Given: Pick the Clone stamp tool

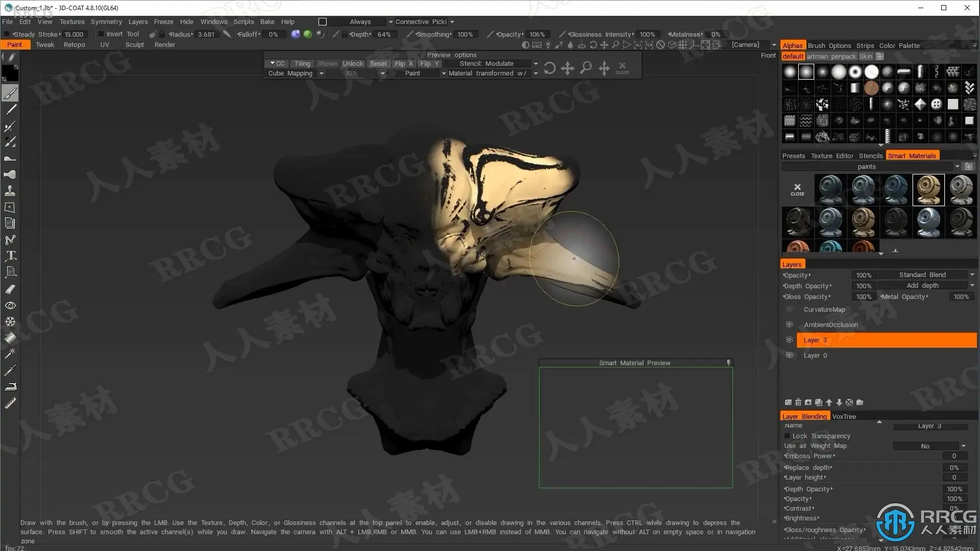Looking at the screenshot, I should click(10, 191).
